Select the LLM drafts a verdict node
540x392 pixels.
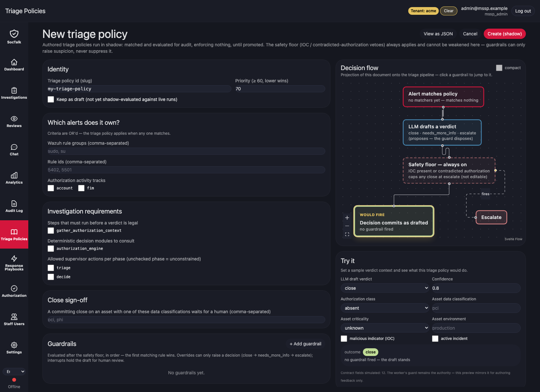pyautogui.click(x=442, y=132)
